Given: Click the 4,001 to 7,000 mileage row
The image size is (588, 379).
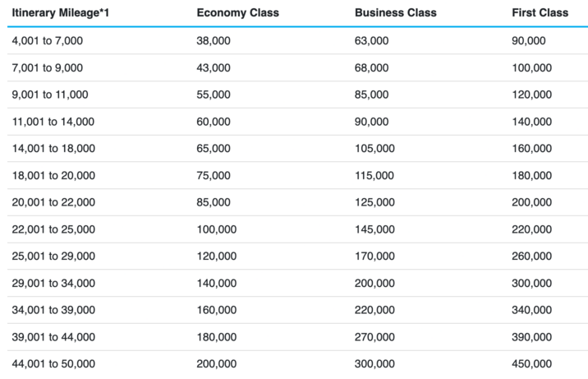Looking at the screenshot, I should click(x=46, y=40).
